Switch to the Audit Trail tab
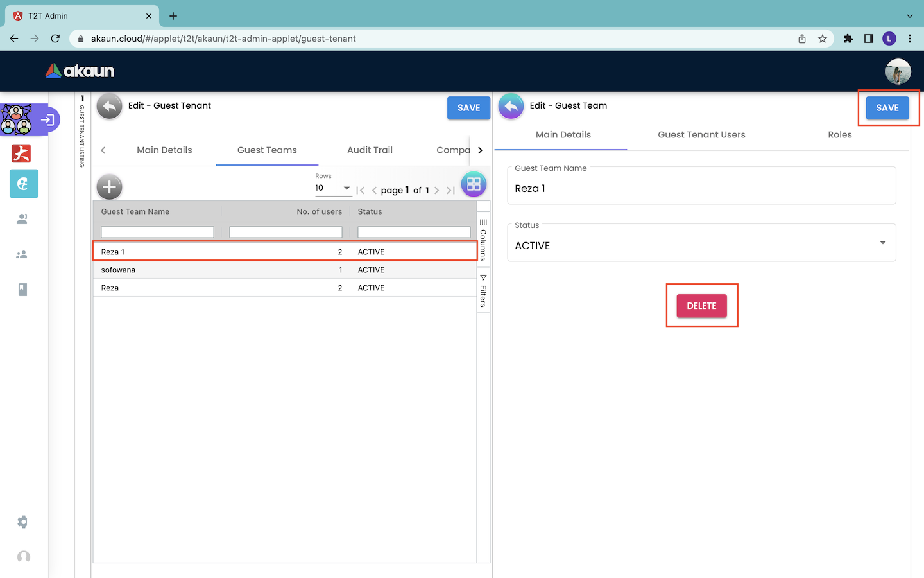Viewport: 924px width, 578px height. [x=370, y=150]
